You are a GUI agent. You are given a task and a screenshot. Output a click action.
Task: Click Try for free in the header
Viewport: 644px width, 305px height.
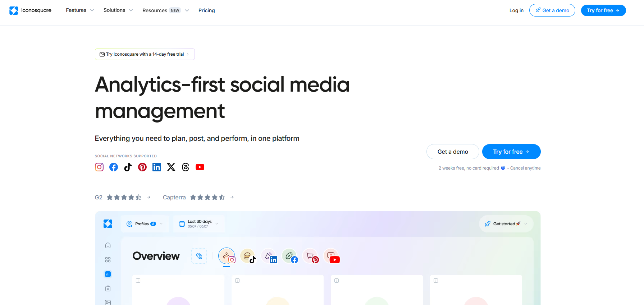click(x=603, y=10)
